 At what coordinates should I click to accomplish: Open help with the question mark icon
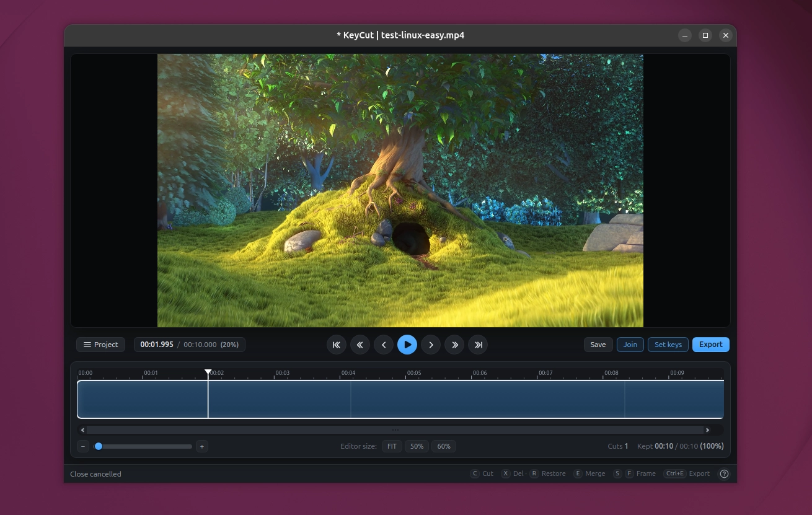point(724,473)
